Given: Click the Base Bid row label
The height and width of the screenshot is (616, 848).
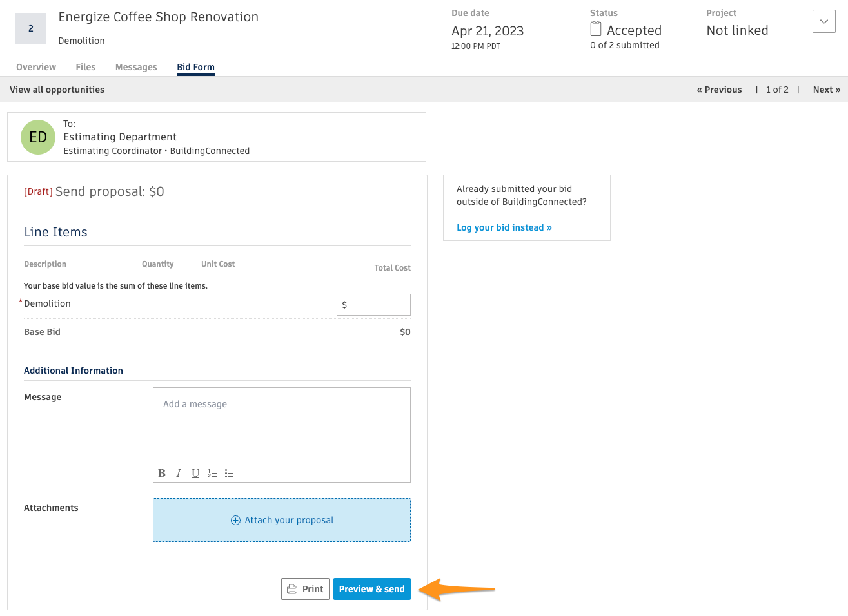Looking at the screenshot, I should 42,332.
